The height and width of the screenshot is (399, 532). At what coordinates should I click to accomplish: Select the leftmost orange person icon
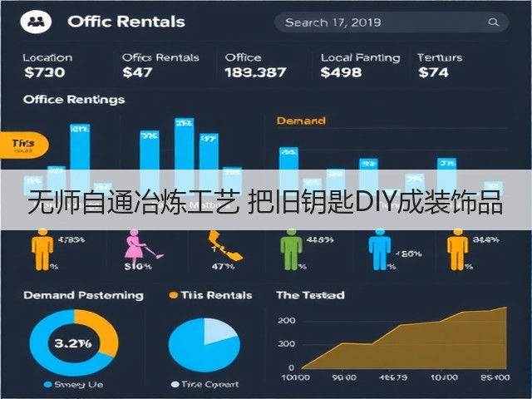tap(42, 249)
